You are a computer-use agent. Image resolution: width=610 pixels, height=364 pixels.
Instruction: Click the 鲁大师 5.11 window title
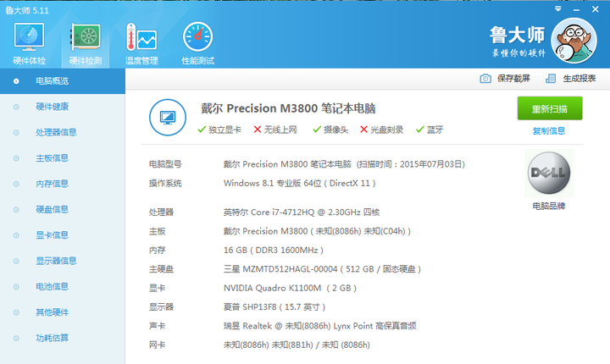coord(27,10)
